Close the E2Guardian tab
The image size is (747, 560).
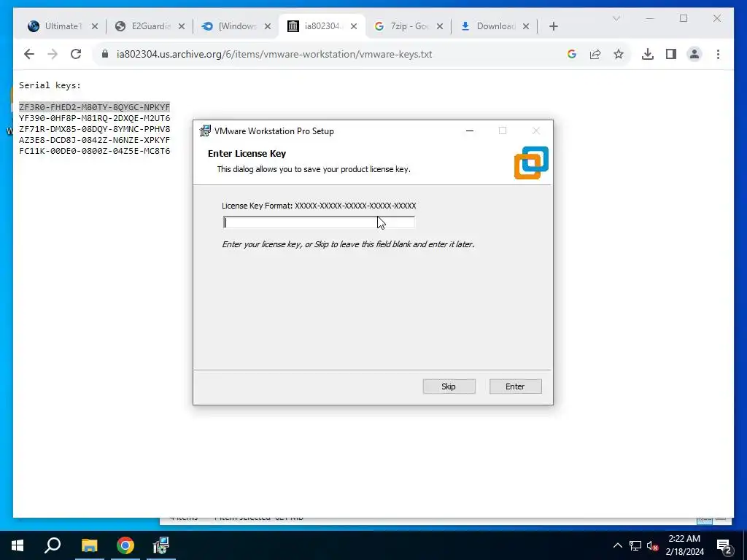[x=182, y=27]
